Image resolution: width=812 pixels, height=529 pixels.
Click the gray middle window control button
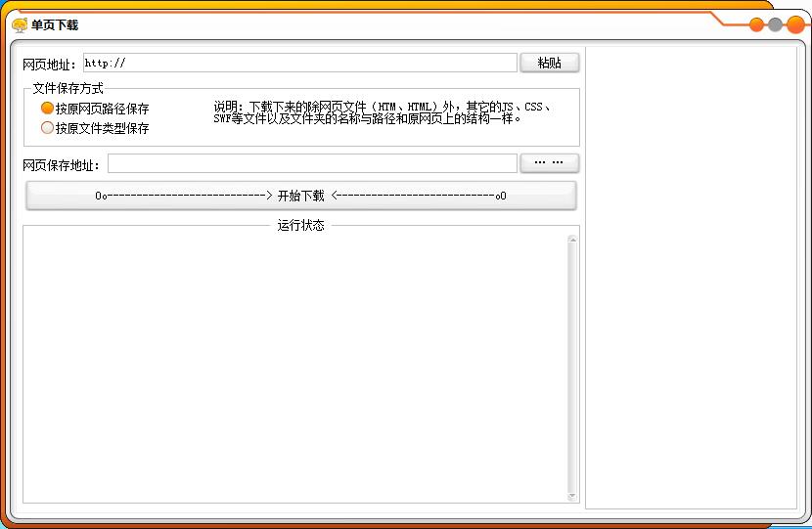(x=775, y=24)
